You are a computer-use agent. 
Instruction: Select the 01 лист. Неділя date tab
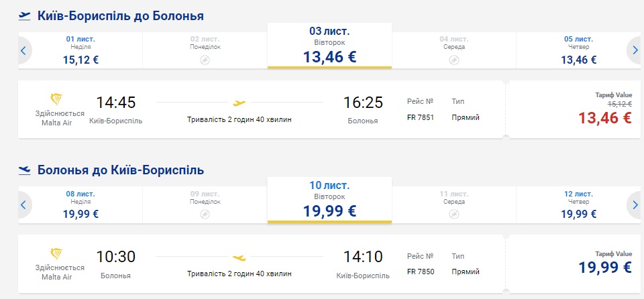(80, 50)
